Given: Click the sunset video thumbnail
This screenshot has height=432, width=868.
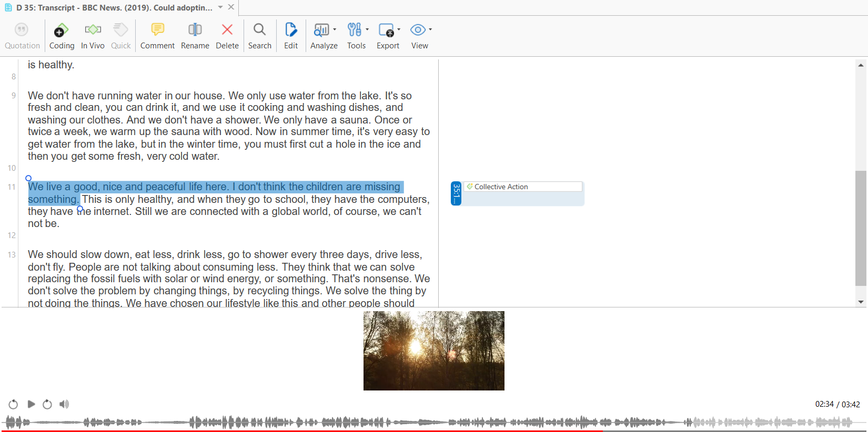Looking at the screenshot, I should 433,351.
